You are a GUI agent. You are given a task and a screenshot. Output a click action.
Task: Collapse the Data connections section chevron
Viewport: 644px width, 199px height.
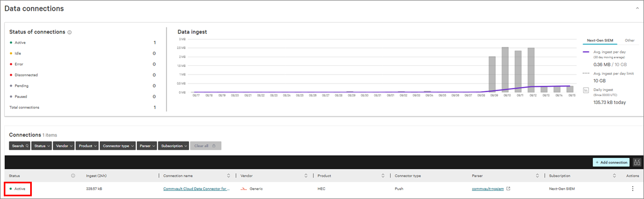point(636,8)
